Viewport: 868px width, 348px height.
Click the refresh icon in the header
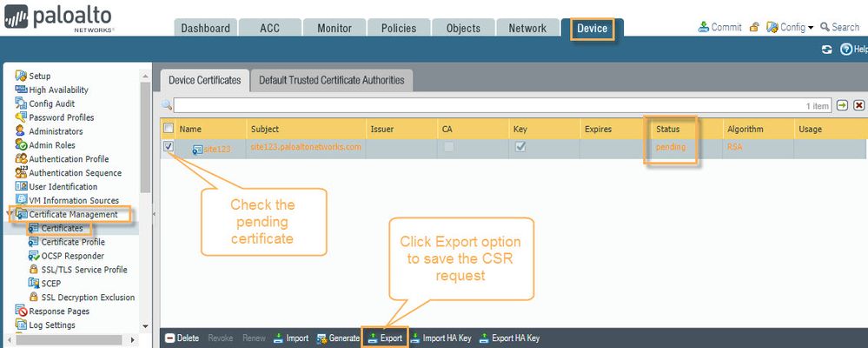coord(827,50)
